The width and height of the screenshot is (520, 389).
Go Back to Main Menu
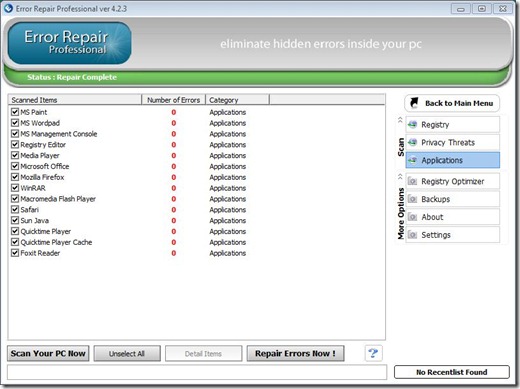click(x=452, y=103)
